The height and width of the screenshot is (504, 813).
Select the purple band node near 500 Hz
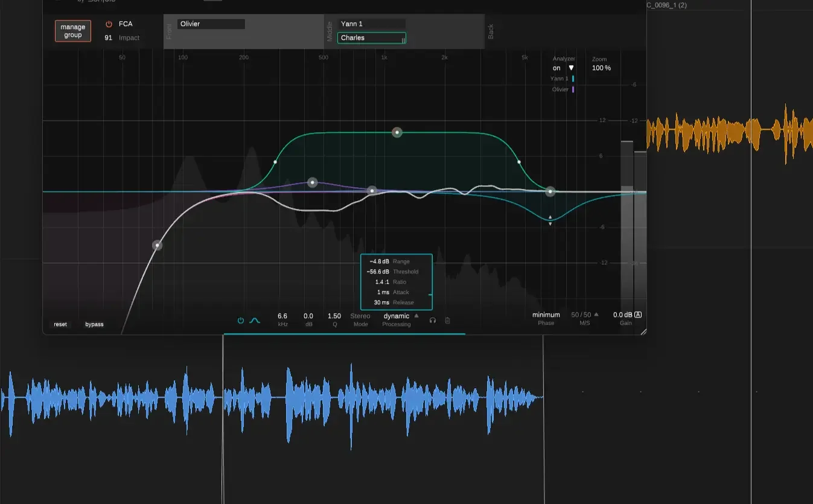click(312, 182)
